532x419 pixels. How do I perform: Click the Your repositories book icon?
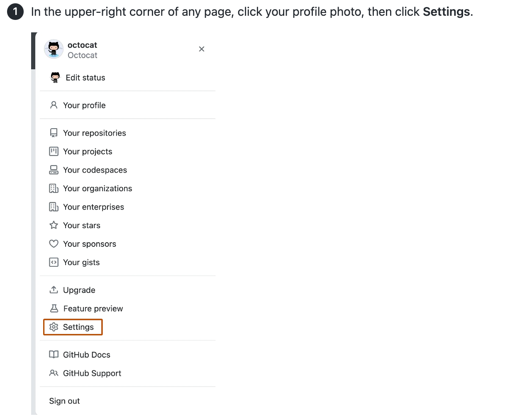pyautogui.click(x=54, y=133)
